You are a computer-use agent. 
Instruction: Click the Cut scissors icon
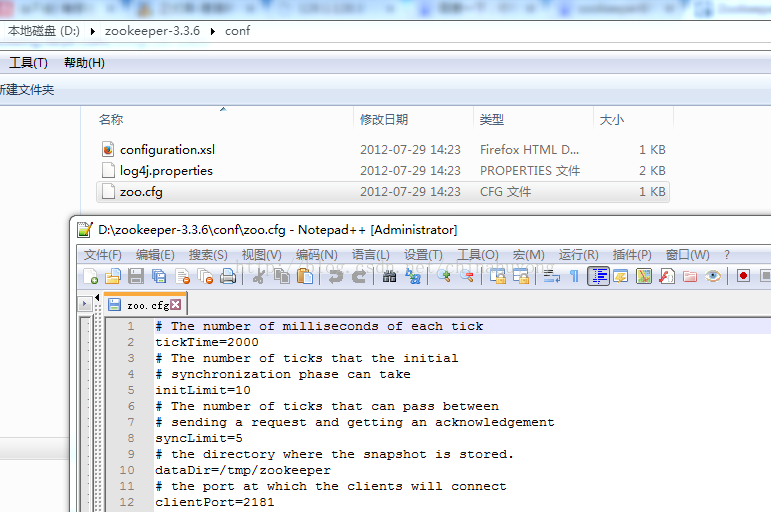coord(258,276)
